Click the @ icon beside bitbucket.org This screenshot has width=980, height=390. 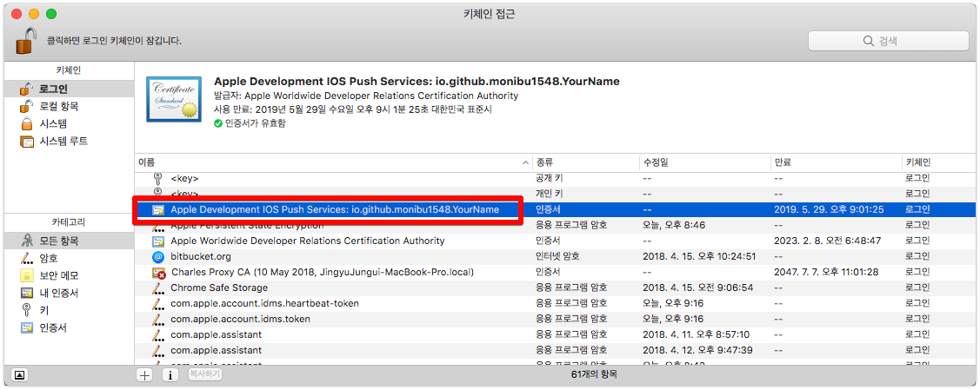[x=158, y=256]
